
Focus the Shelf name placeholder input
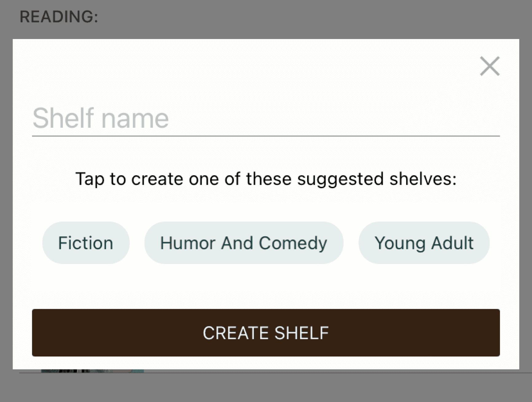[266, 118]
